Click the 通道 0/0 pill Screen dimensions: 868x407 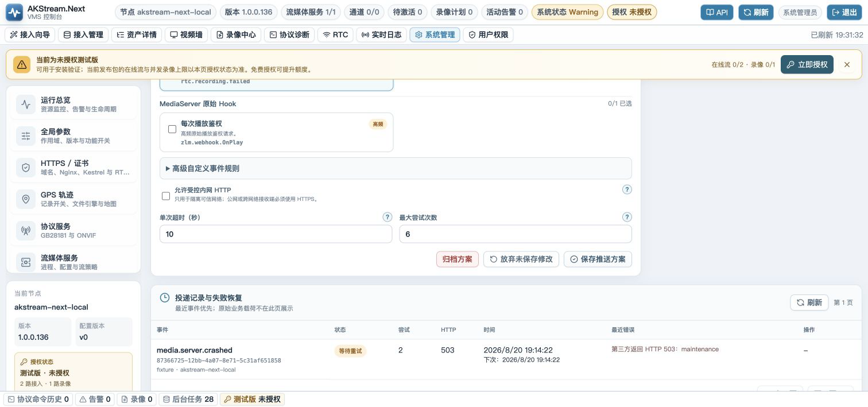[365, 12]
